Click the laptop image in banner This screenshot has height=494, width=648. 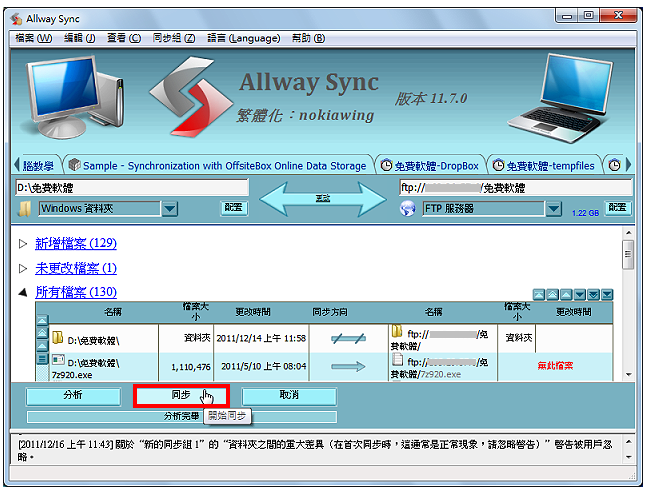[560, 98]
